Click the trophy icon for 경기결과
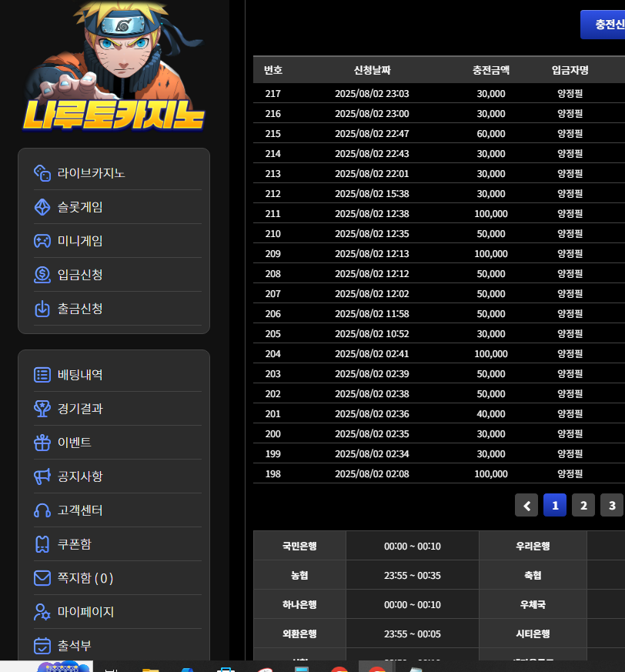The image size is (625, 672). click(x=42, y=409)
